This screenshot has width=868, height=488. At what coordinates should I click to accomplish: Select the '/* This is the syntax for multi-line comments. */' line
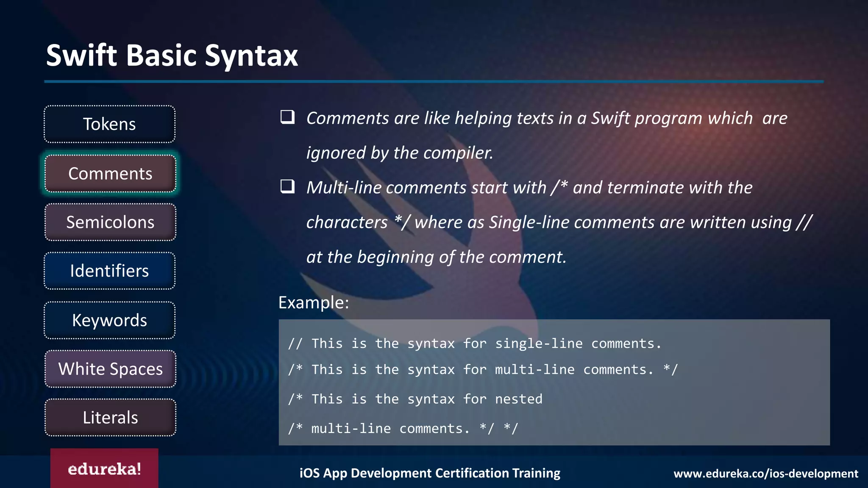click(483, 369)
